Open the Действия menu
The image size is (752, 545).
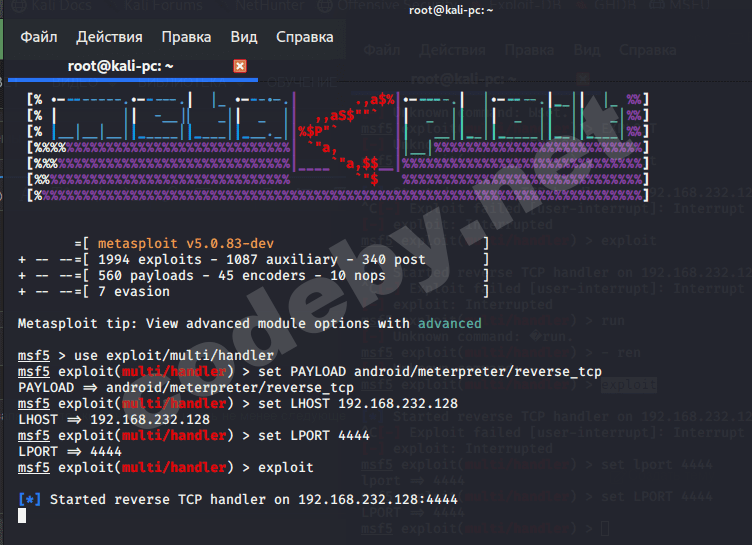[x=109, y=37]
